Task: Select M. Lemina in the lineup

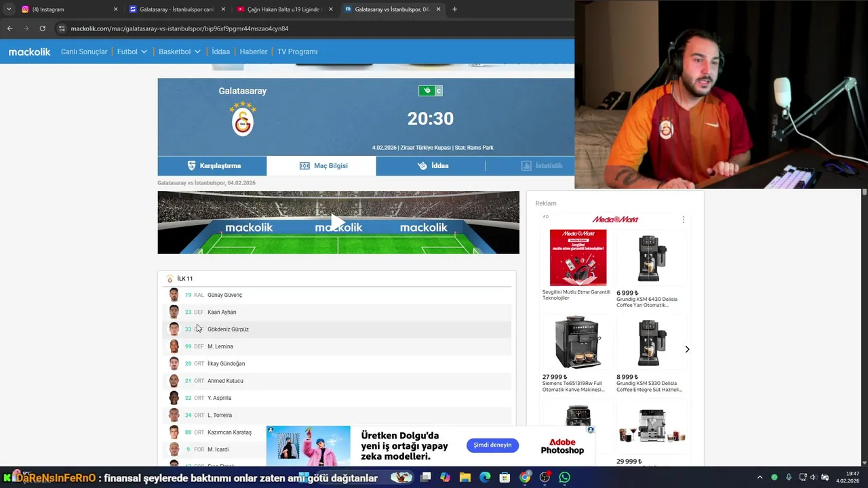Action: click(x=220, y=346)
